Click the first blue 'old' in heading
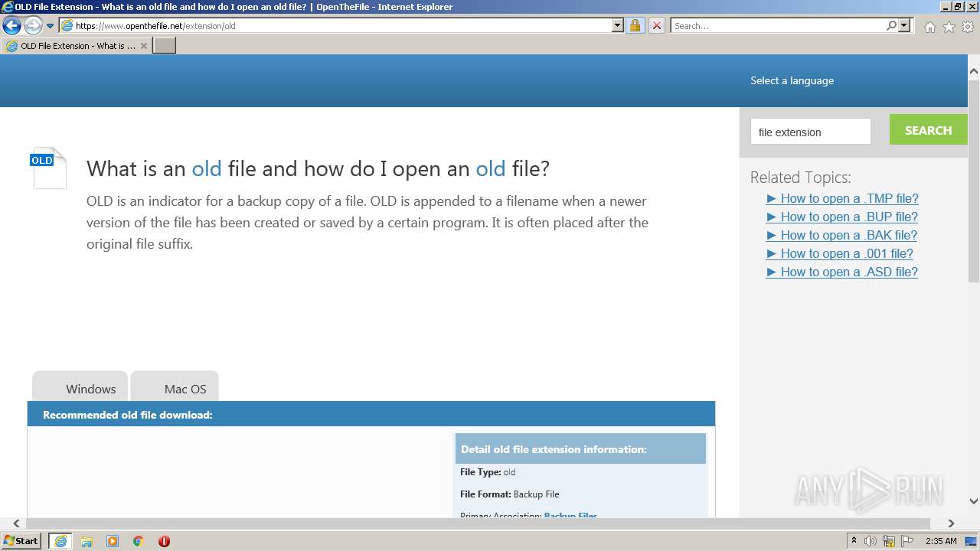This screenshot has height=551, width=980. coord(207,168)
